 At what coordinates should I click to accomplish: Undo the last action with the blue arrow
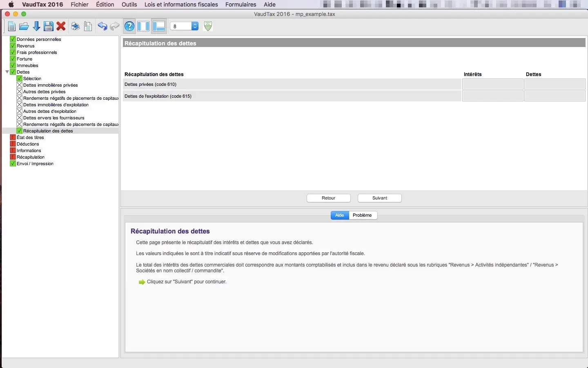click(102, 27)
